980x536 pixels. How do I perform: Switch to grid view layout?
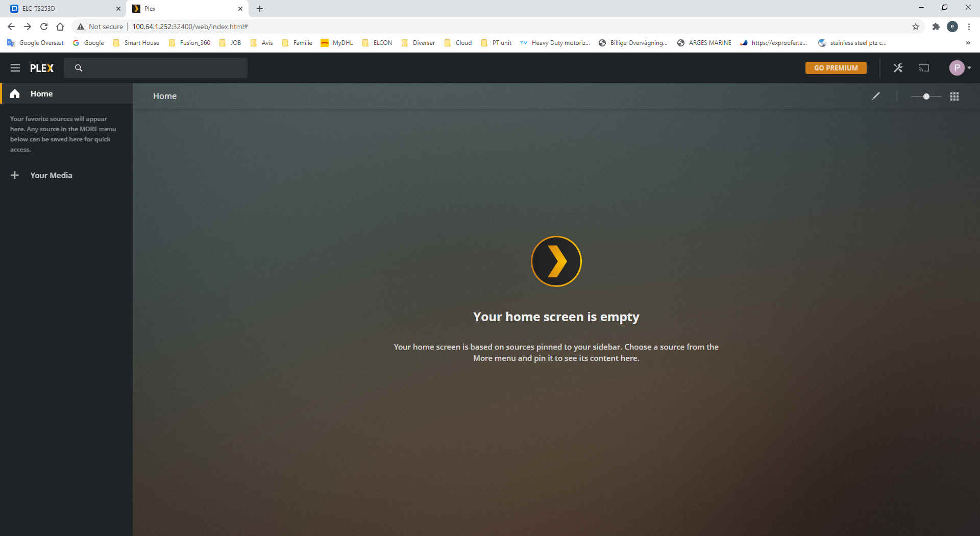coord(954,96)
